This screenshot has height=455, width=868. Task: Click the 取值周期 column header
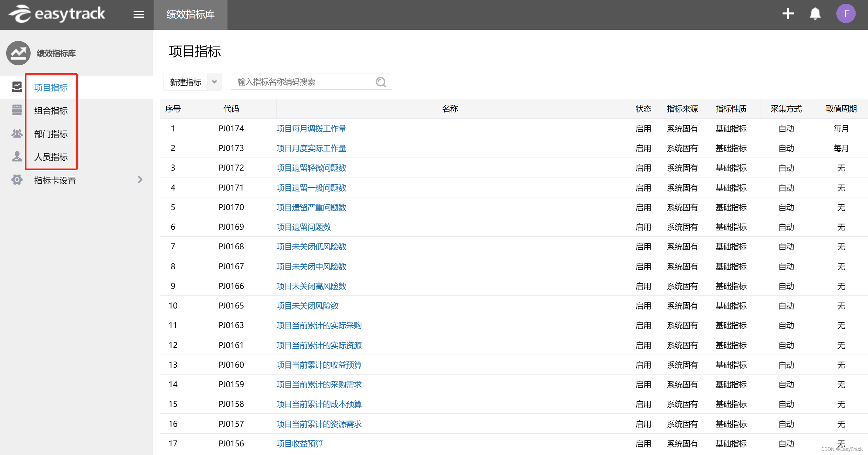tap(841, 109)
